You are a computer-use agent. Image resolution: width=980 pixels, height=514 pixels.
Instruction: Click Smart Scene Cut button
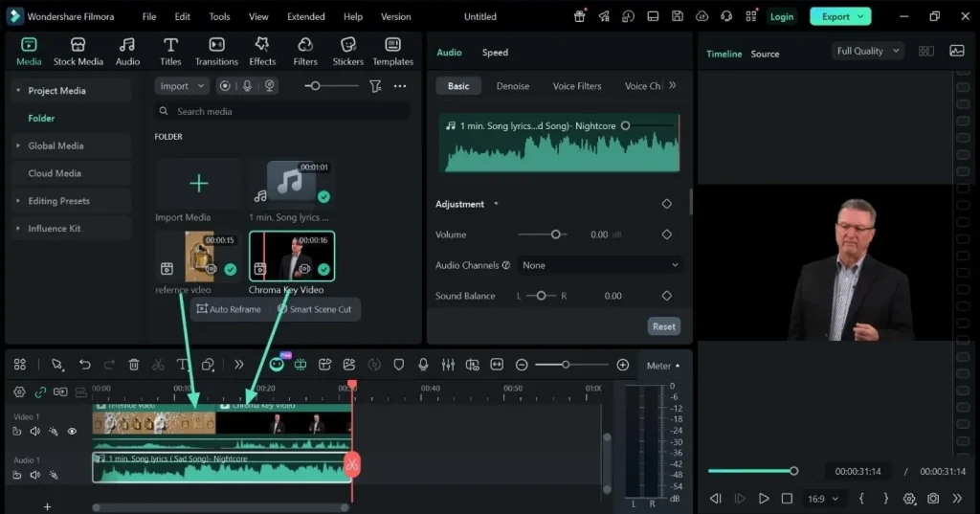[x=314, y=309]
